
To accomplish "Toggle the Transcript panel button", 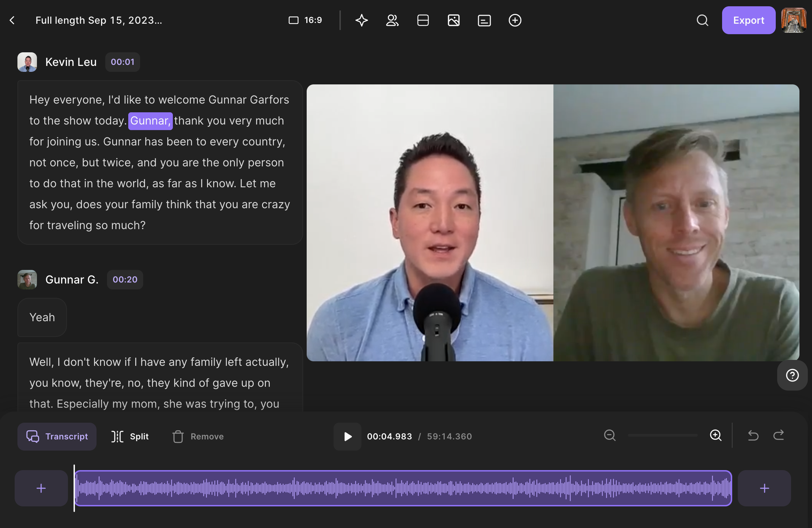I will [57, 436].
